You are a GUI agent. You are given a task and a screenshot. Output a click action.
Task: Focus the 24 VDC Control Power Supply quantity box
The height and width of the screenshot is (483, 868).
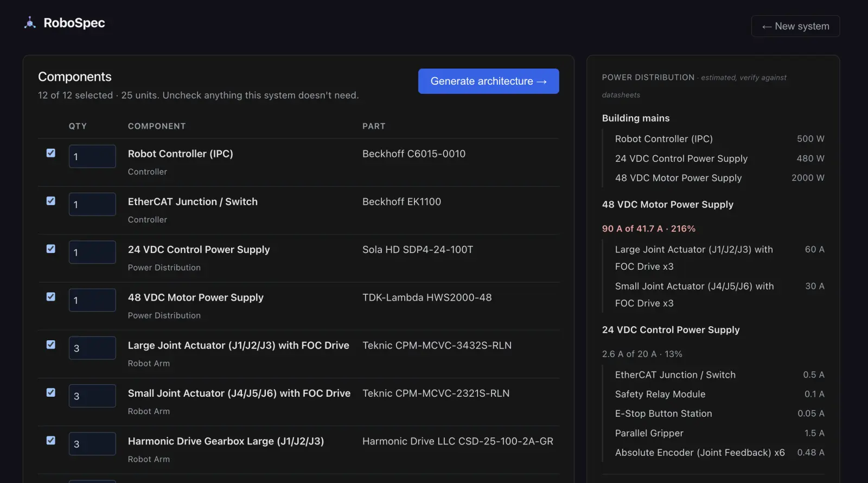92,252
